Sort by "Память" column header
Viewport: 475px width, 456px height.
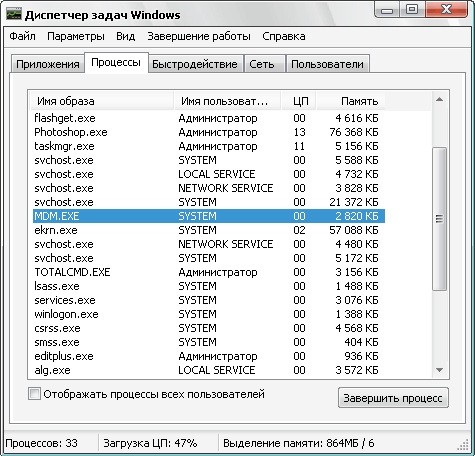(350, 101)
